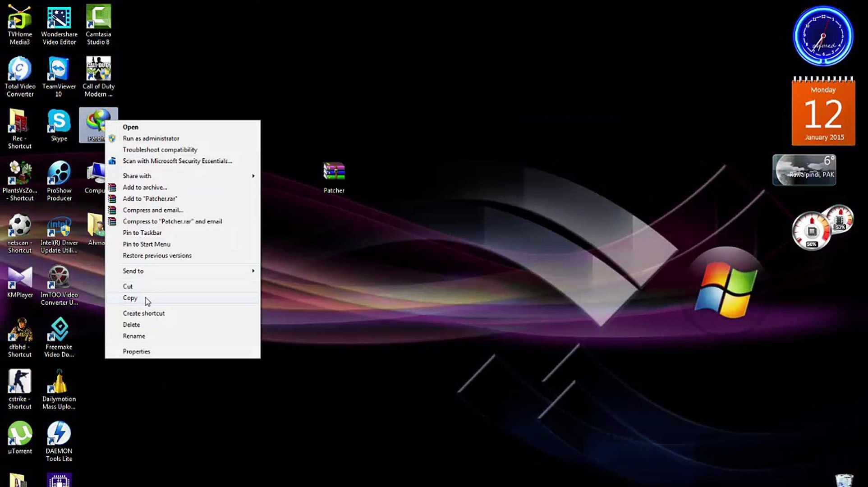Viewport: 868px width, 487px height.
Task: Select the ImTOO Video Converter icon
Action: point(59,285)
